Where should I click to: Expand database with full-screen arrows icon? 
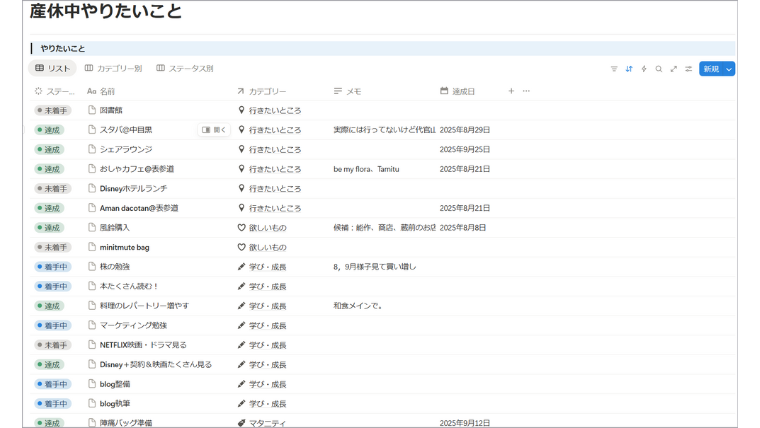pos(673,69)
